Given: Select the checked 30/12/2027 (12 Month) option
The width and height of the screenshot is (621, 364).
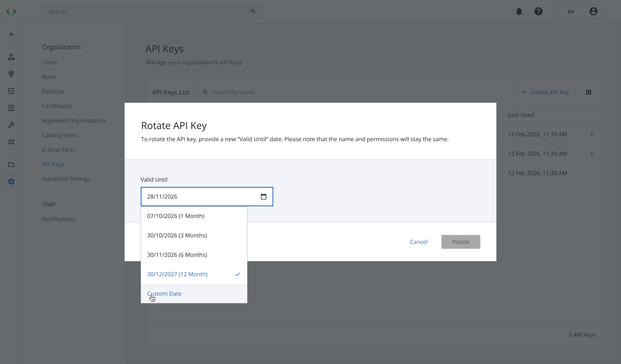Looking at the screenshot, I should pyautogui.click(x=194, y=274).
